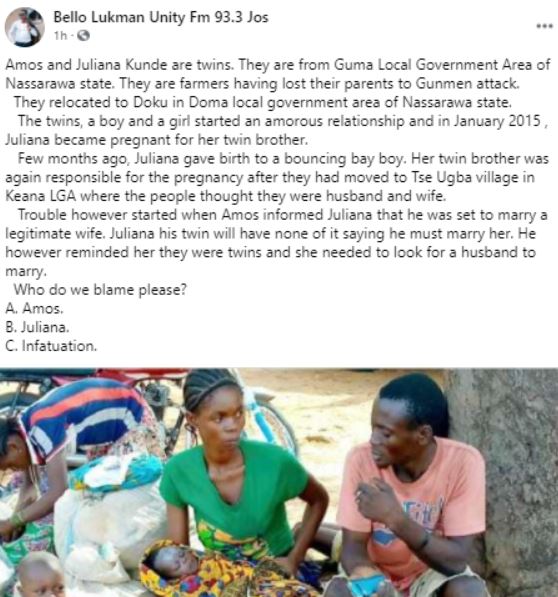This screenshot has width=558, height=597.
Task: Click the line 'Who do we blame please?'
Action: [100, 290]
